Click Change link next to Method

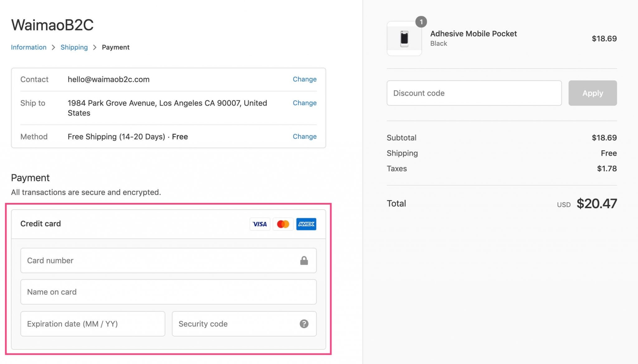(305, 136)
